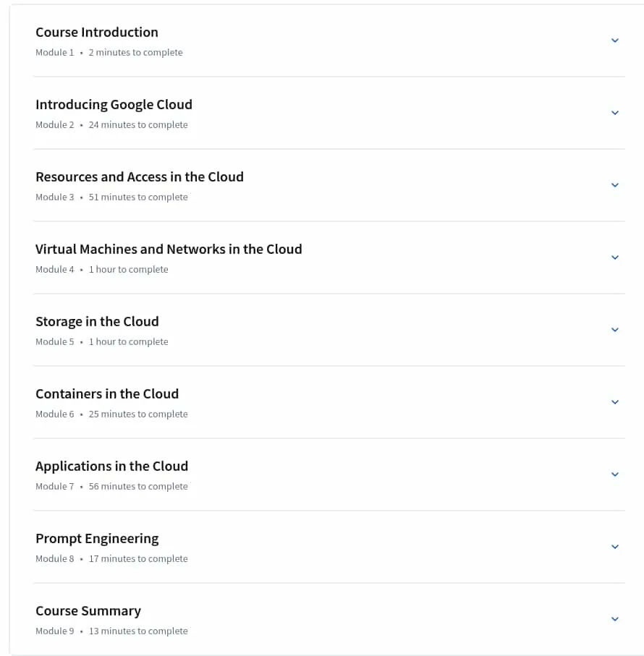Expand the Introducing Google Cloud chevron
644x656 pixels.
click(615, 113)
